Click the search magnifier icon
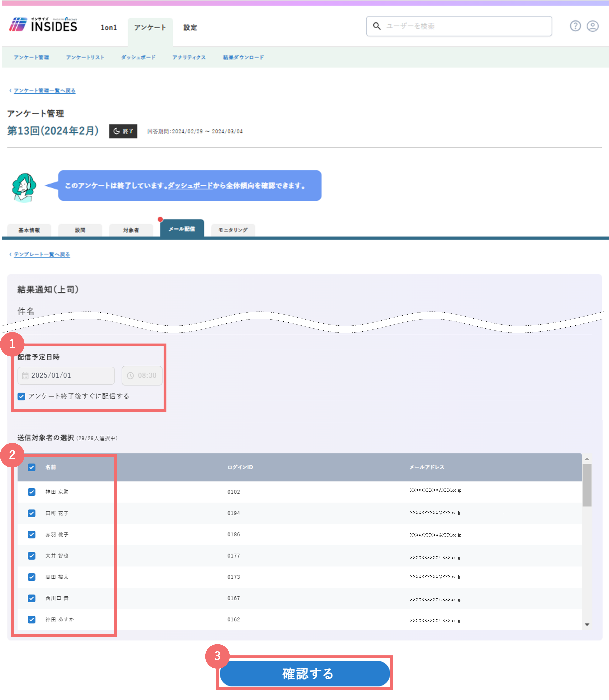This screenshot has width=609, height=700. point(376,26)
